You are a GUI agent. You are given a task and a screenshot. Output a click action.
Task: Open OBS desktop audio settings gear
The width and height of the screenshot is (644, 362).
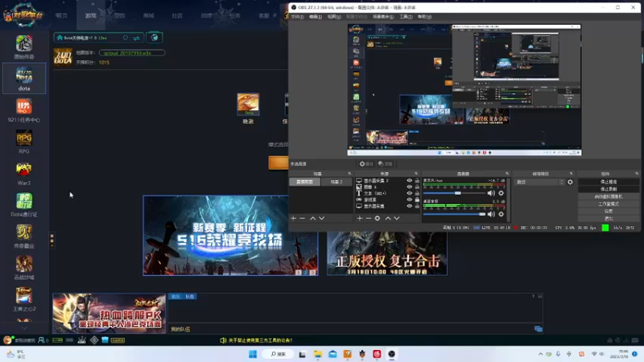tap(501, 214)
